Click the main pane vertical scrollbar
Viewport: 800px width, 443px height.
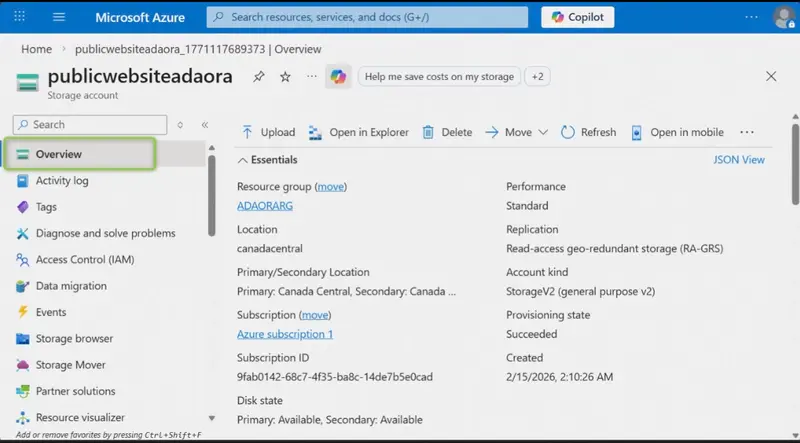point(795,164)
